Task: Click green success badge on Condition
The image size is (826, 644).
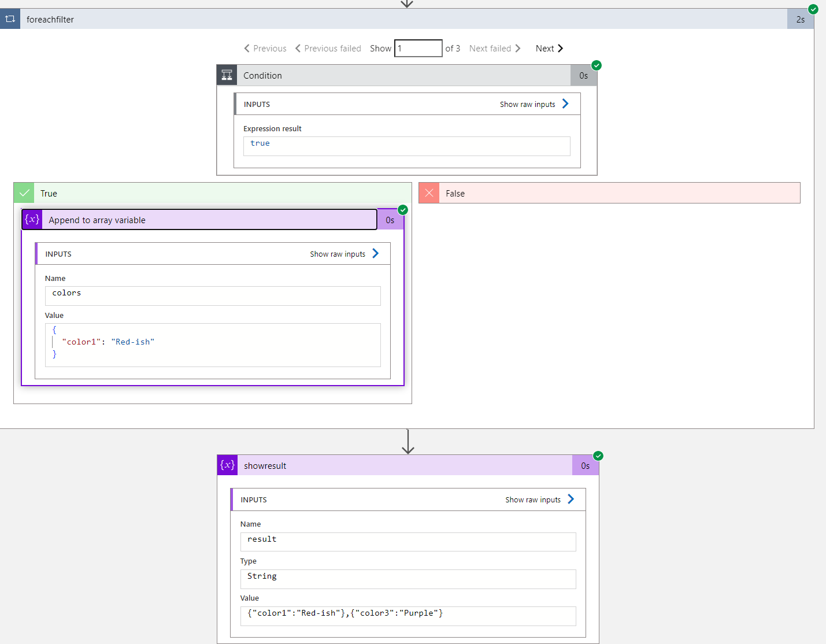Action: point(597,65)
